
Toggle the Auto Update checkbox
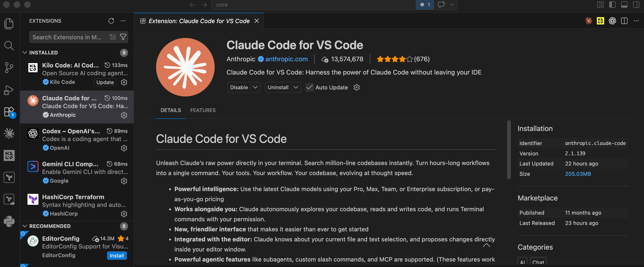tap(309, 87)
